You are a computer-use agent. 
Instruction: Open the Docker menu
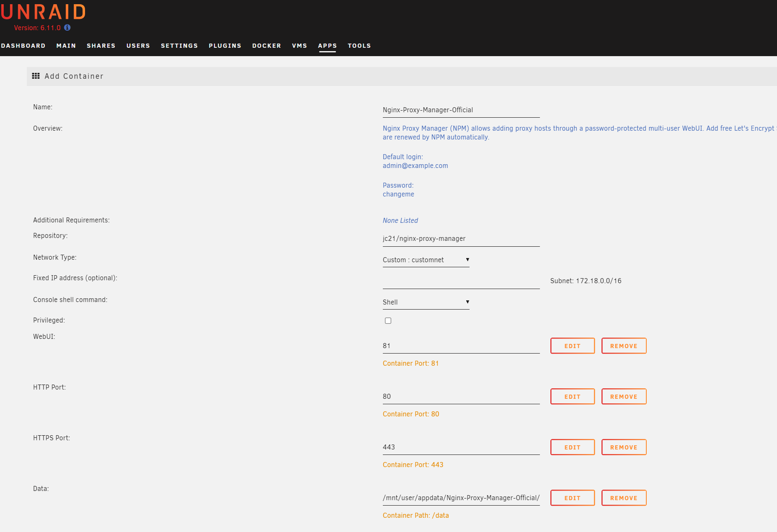point(266,46)
